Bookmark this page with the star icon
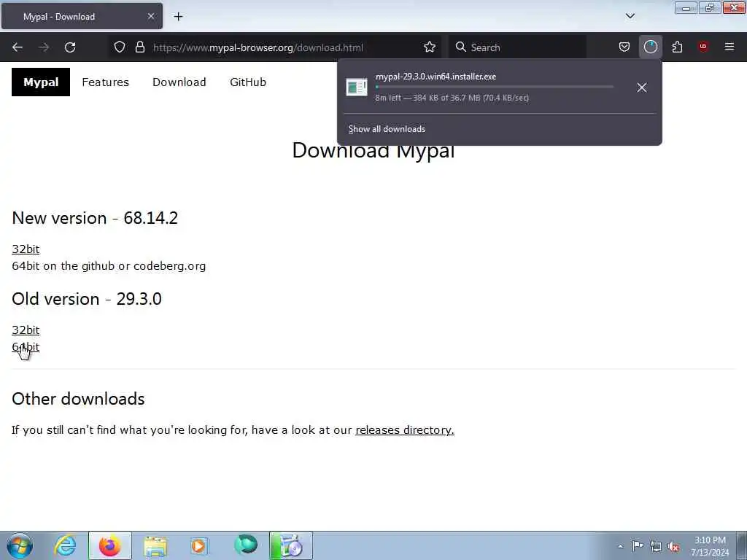The width and height of the screenshot is (747, 560). (x=429, y=47)
